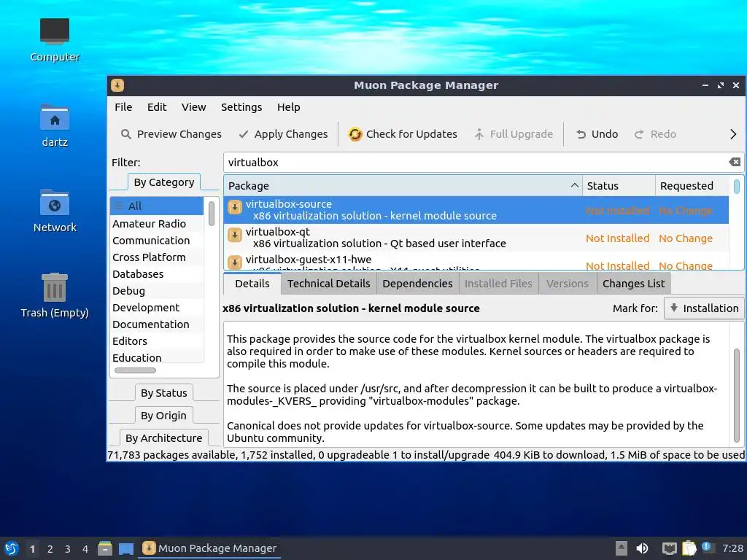Switch to virtual desktop 4
Image resolution: width=747 pixels, height=560 pixels.
pyautogui.click(x=85, y=549)
